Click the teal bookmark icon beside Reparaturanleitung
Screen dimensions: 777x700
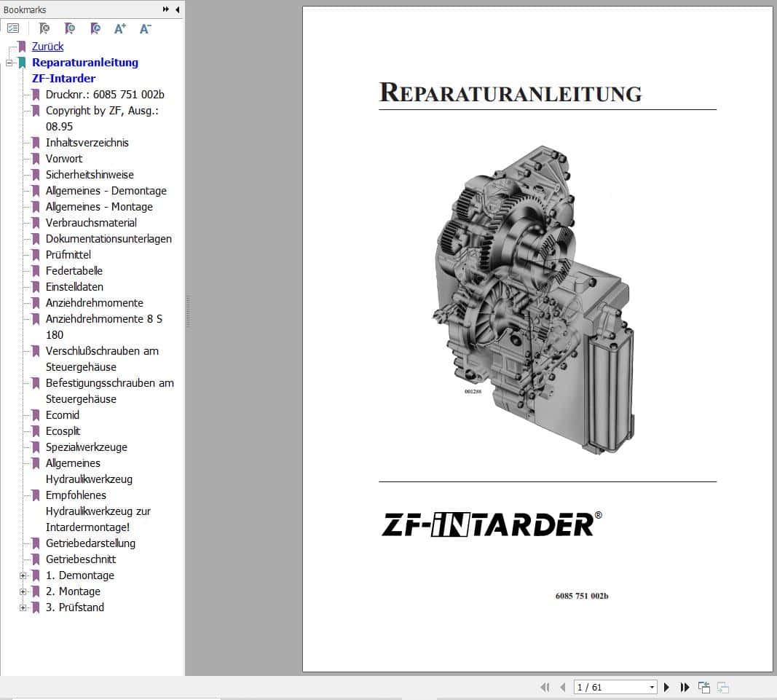tap(22, 63)
